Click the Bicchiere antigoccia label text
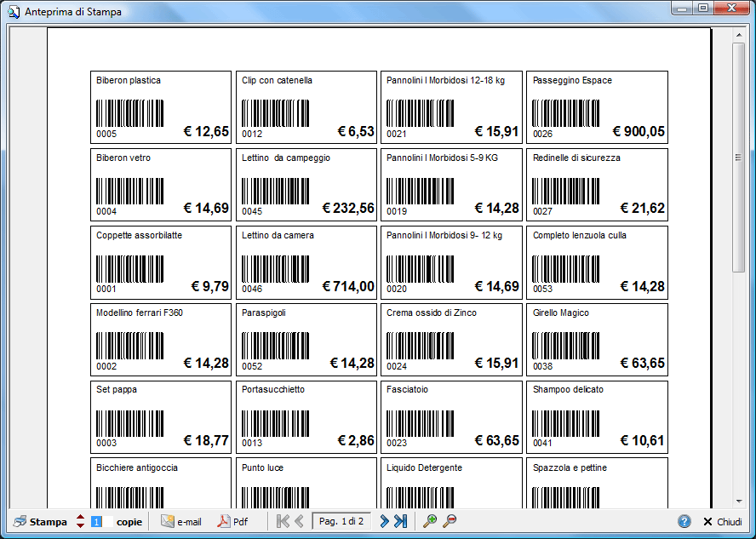The height and width of the screenshot is (539, 756). click(x=137, y=467)
